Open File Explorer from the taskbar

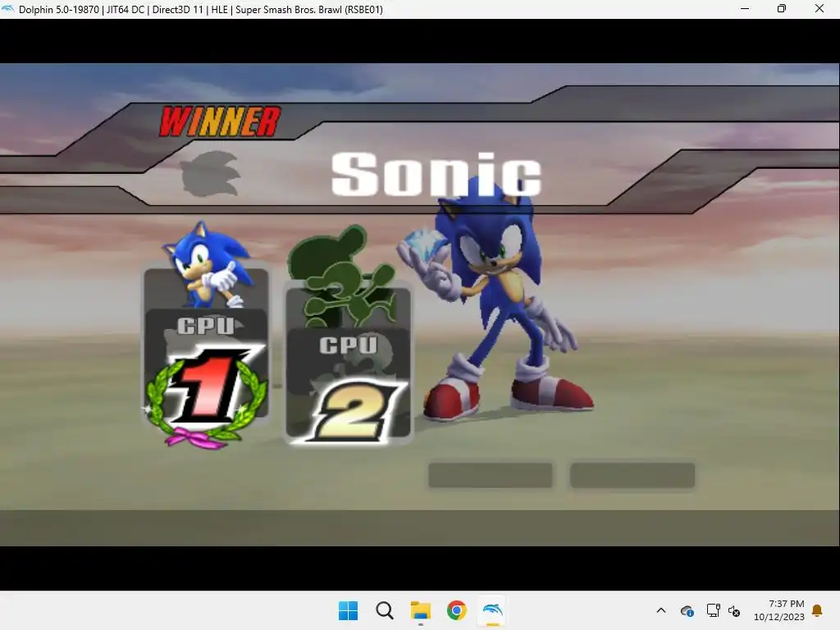[421, 610]
